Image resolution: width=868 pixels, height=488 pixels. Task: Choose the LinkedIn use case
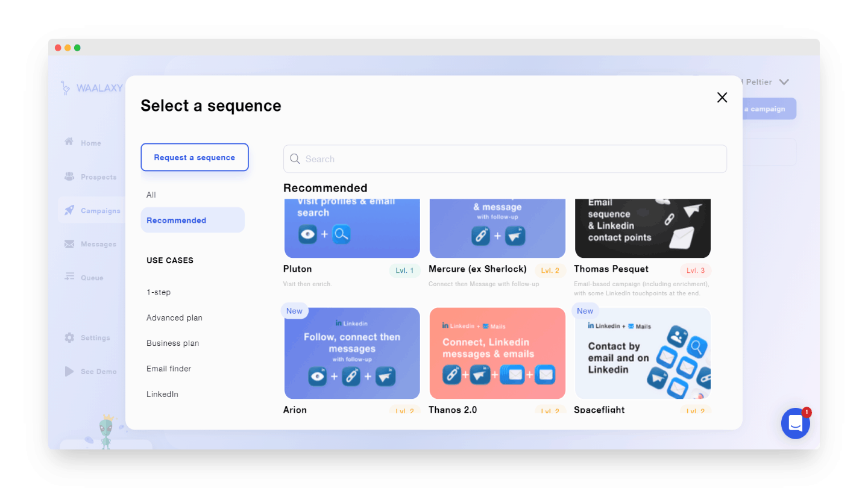[162, 394]
